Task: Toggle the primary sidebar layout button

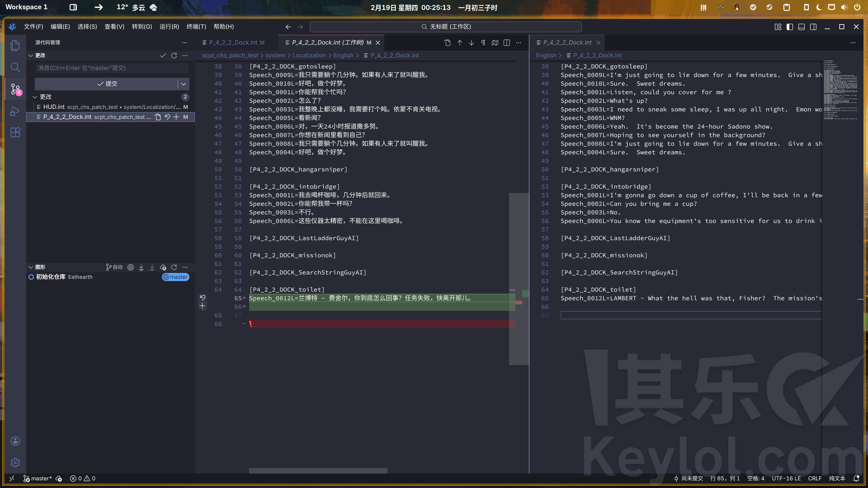Action: 790,27
